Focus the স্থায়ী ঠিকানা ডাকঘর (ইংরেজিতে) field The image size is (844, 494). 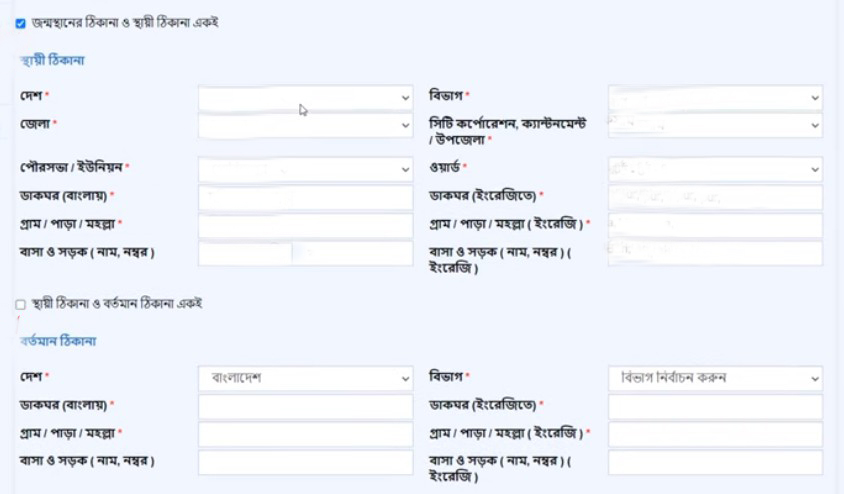pos(715,197)
